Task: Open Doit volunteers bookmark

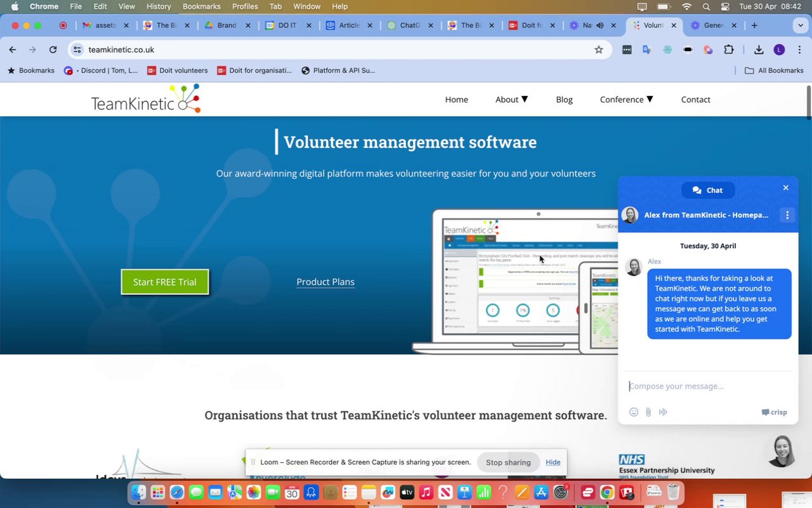Action: (x=178, y=70)
